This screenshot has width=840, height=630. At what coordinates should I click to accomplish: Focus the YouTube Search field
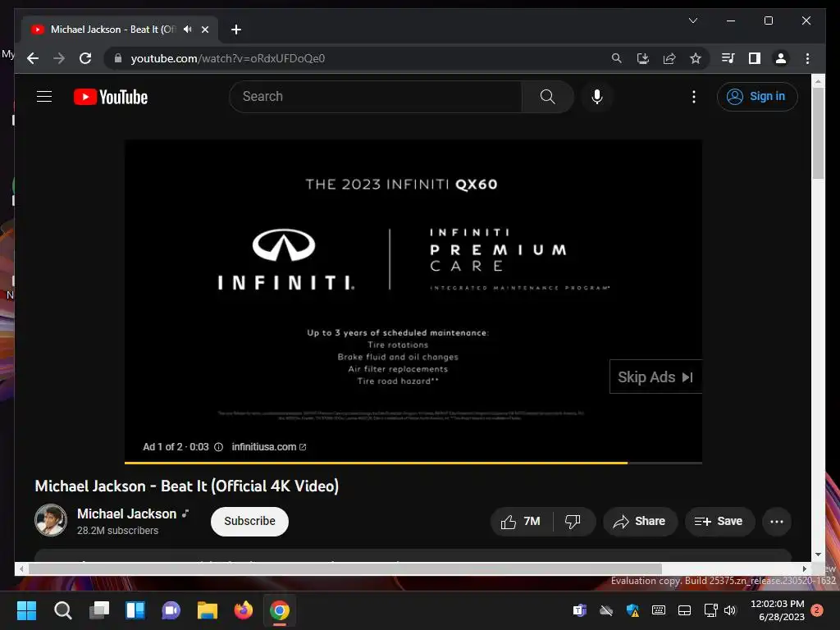(376, 97)
